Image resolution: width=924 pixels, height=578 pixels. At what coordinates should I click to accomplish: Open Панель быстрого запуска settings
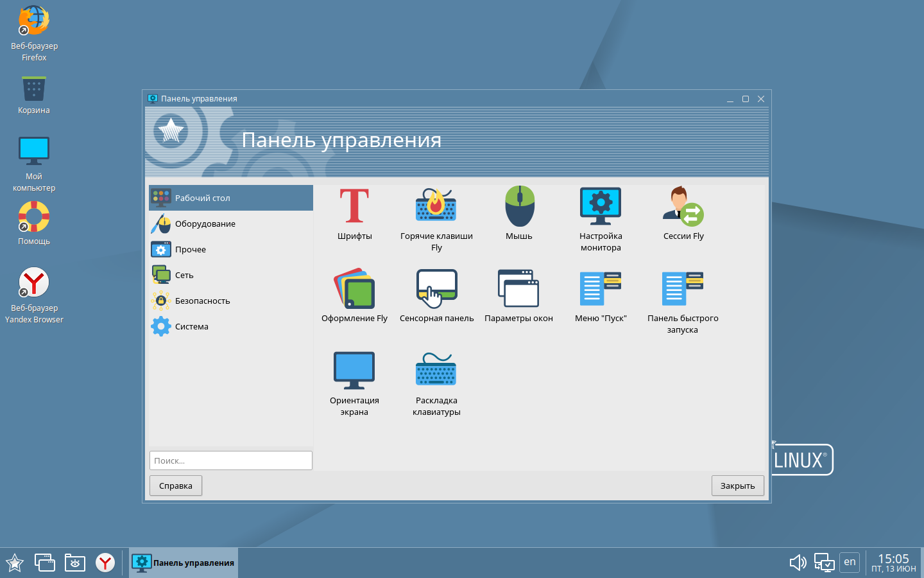click(x=683, y=302)
